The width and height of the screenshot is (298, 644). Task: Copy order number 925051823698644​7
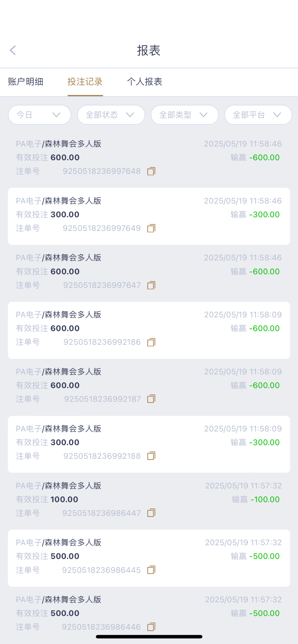click(151, 513)
